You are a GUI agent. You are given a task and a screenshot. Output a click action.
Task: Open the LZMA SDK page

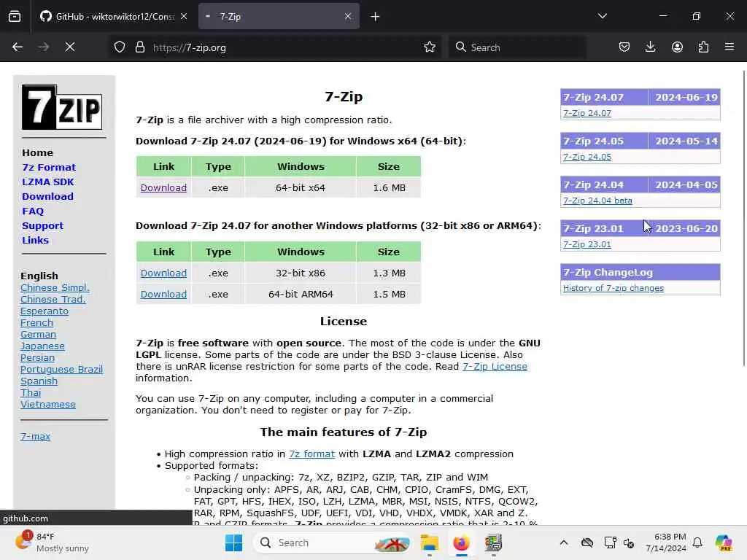(x=47, y=182)
